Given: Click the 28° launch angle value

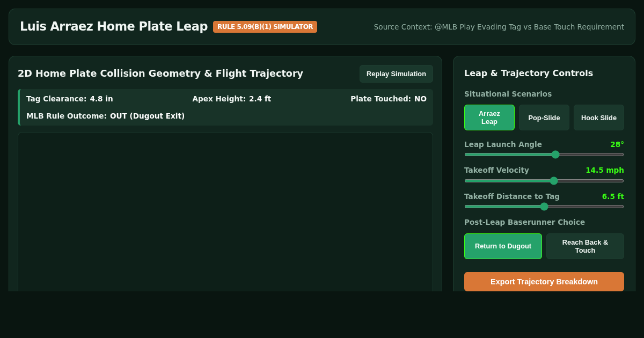Looking at the screenshot, I should [x=617, y=144].
